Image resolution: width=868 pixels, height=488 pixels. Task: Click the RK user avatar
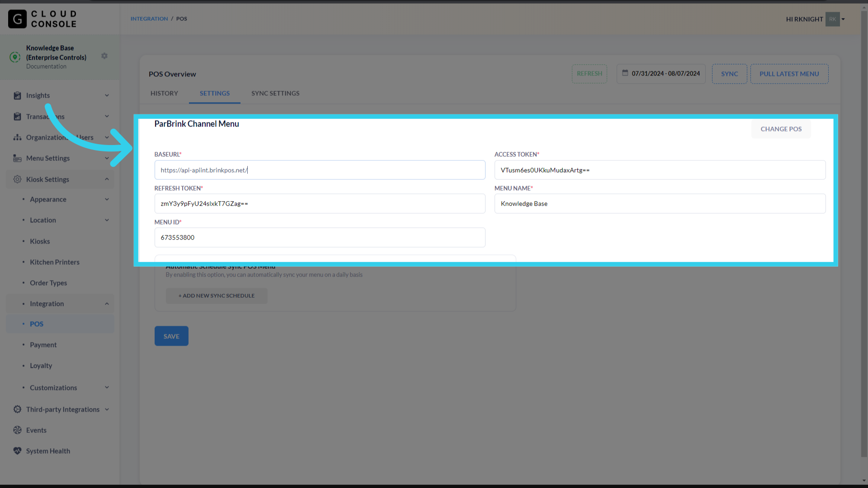tap(832, 19)
